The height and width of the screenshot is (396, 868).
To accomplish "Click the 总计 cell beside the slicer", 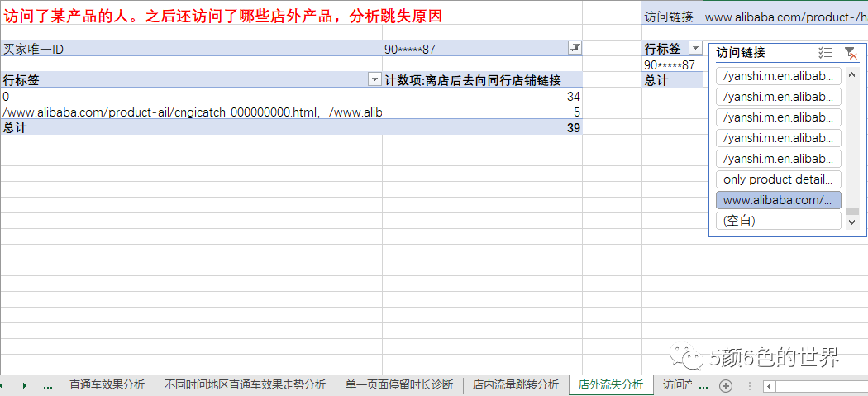I will point(673,80).
